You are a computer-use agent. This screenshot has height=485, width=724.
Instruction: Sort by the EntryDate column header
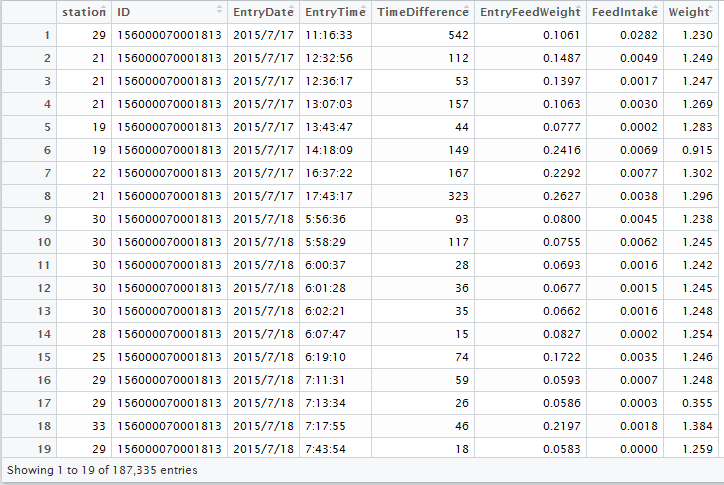263,12
